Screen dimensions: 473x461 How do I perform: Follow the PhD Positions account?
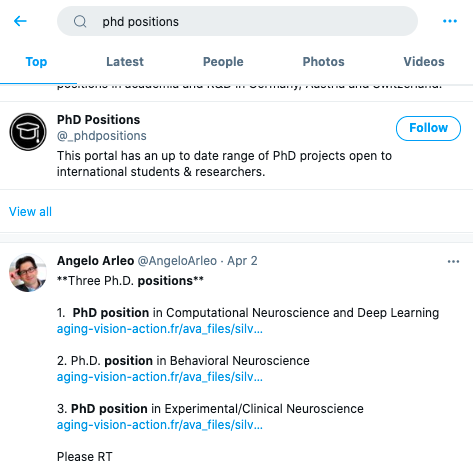[428, 128]
